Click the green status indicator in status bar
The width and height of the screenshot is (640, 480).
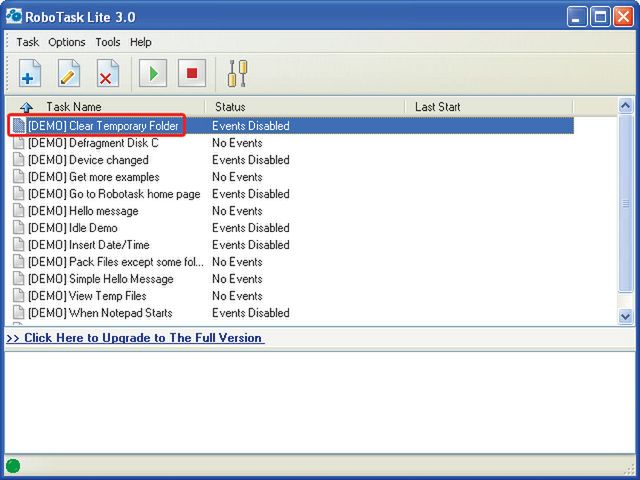click(x=13, y=466)
